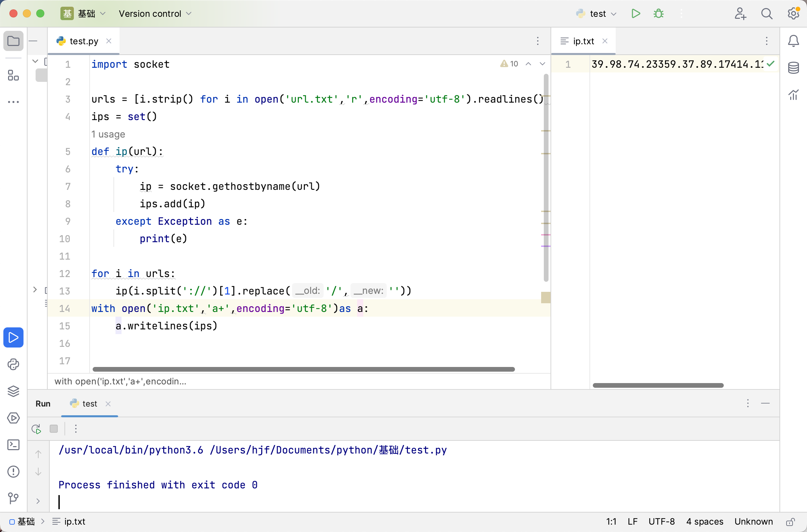Expand the Run console prompt chevron
807x532 pixels.
pyautogui.click(x=38, y=501)
